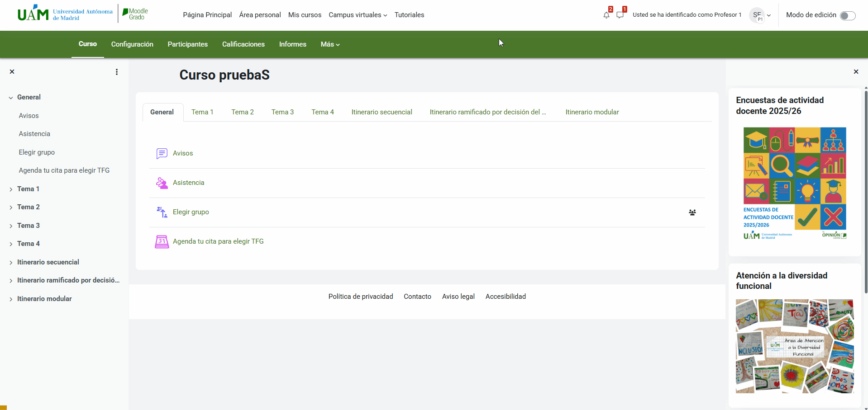Open the Política de privacidad link
This screenshot has height=410, width=868.
tap(360, 296)
